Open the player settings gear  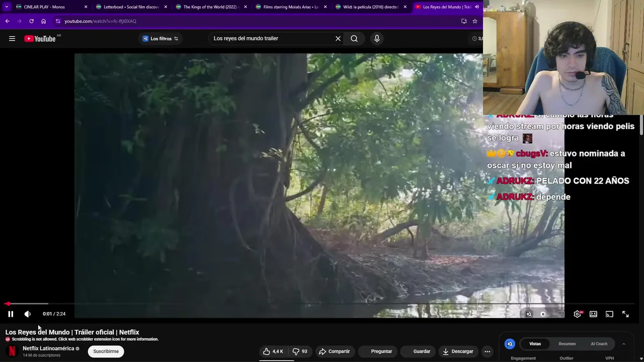pos(577,314)
